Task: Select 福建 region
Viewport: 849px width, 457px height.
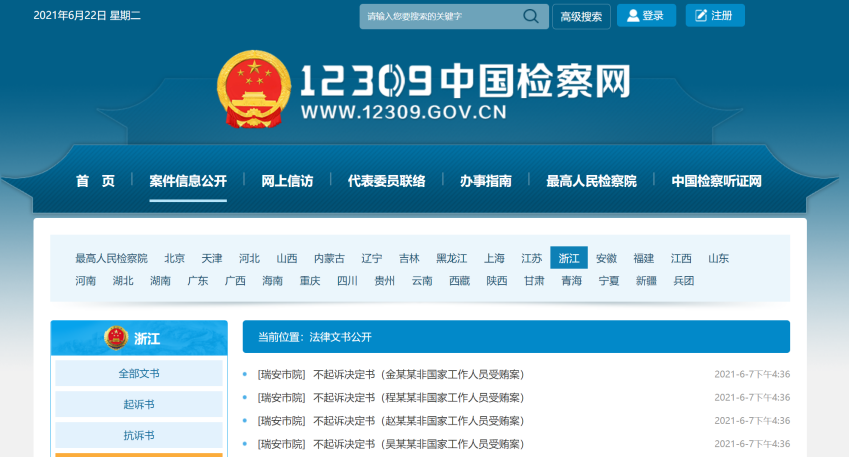Action: (643, 258)
